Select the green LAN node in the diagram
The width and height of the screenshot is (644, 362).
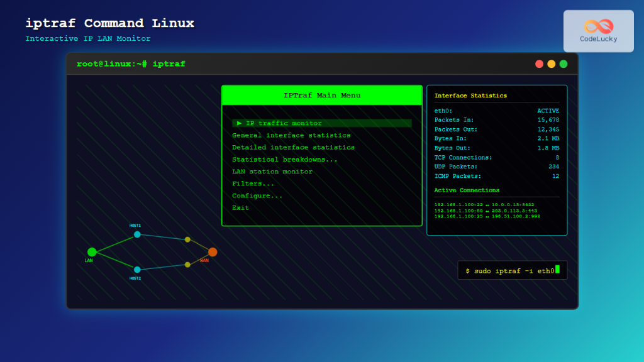click(x=92, y=251)
